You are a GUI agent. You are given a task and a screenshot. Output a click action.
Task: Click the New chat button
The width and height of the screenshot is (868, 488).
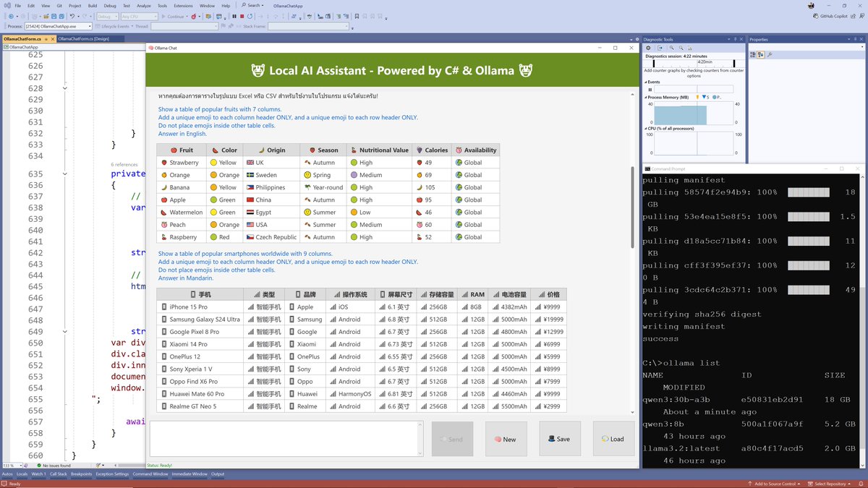[506, 439]
